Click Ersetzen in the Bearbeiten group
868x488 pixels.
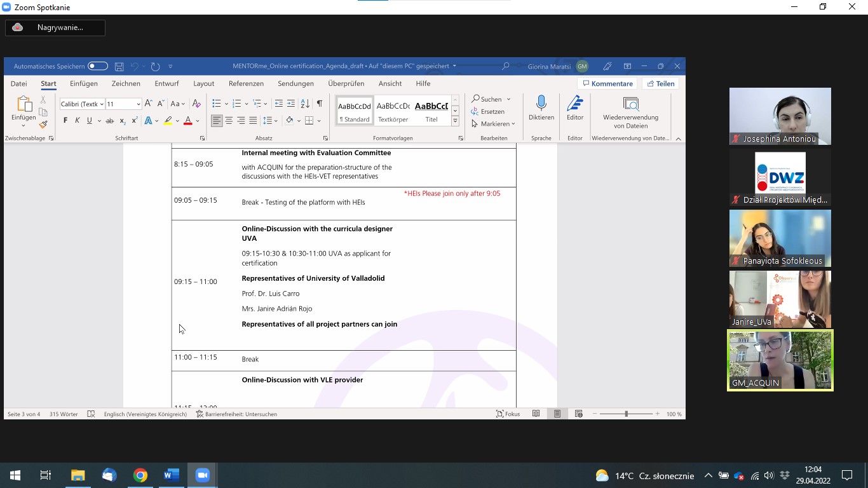(488, 112)
